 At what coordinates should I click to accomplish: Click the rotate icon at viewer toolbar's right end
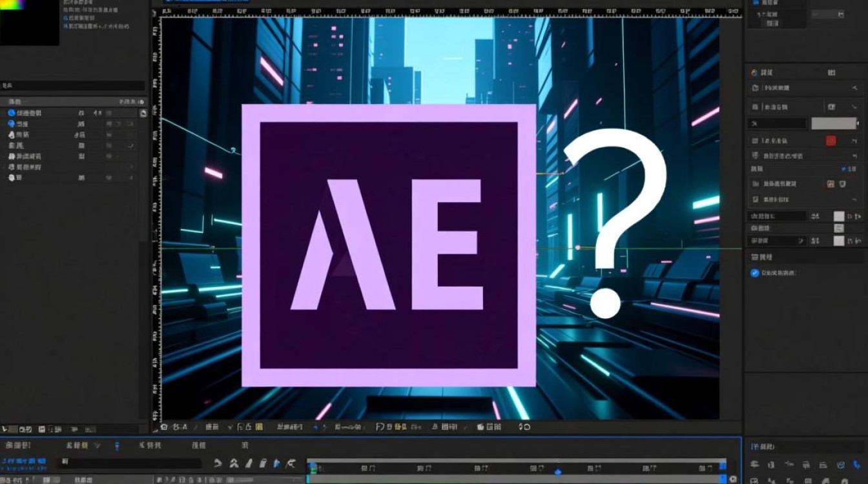525,427
